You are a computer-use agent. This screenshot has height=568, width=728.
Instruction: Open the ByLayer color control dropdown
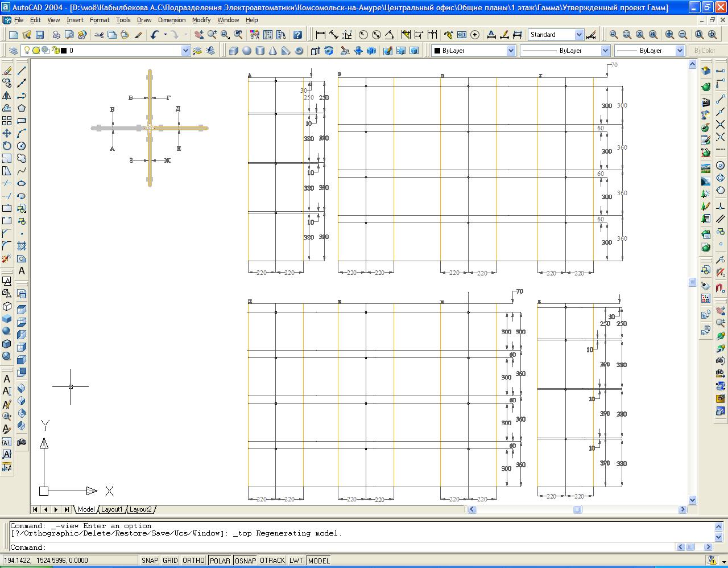[511, 51]
